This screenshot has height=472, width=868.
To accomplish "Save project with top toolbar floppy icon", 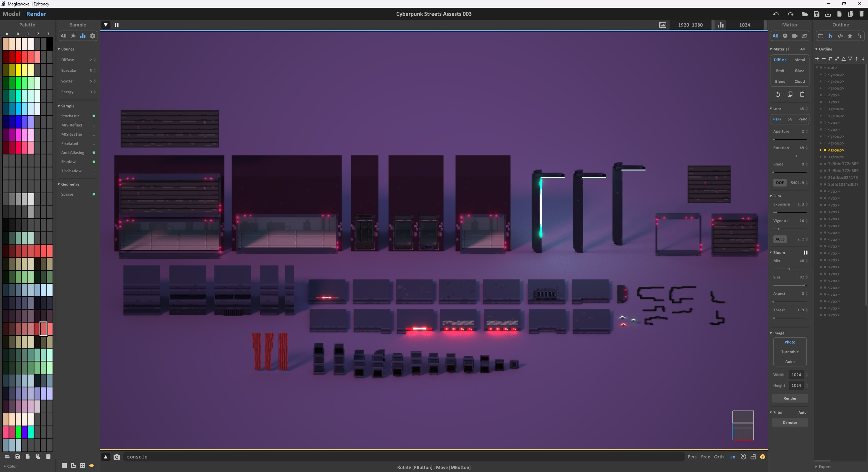I will pyautogui.click(x=816, y=14).
